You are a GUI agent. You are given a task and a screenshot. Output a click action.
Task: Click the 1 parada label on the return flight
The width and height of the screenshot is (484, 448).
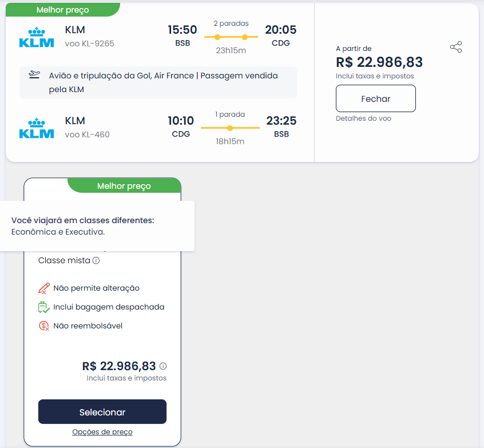(230, 114)
